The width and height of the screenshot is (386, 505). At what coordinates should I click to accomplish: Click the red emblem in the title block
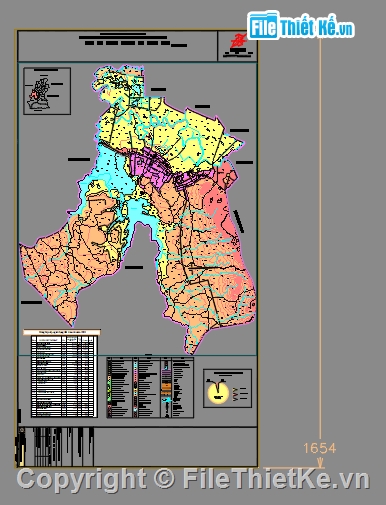click(x=239, y=41)
